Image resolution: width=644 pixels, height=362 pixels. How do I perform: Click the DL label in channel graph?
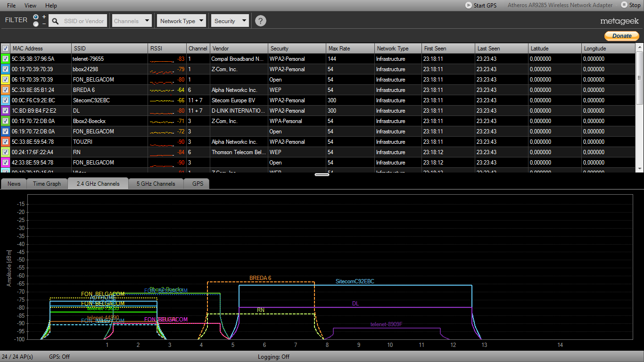pos(355,304)
